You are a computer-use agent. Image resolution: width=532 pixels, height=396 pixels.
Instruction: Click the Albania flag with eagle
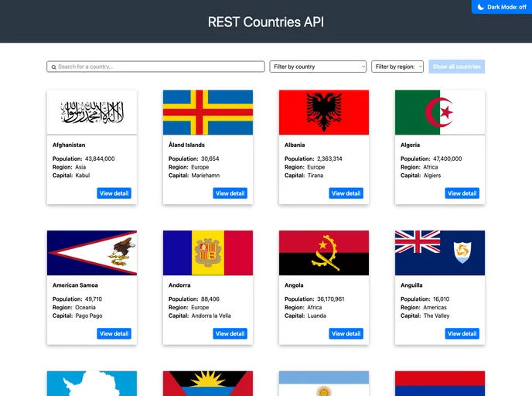click(324, 113)
